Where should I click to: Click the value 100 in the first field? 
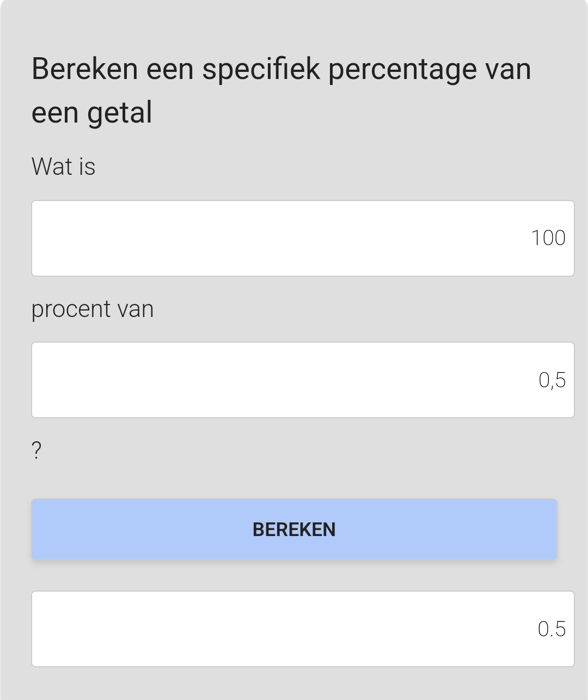[548, 239]
